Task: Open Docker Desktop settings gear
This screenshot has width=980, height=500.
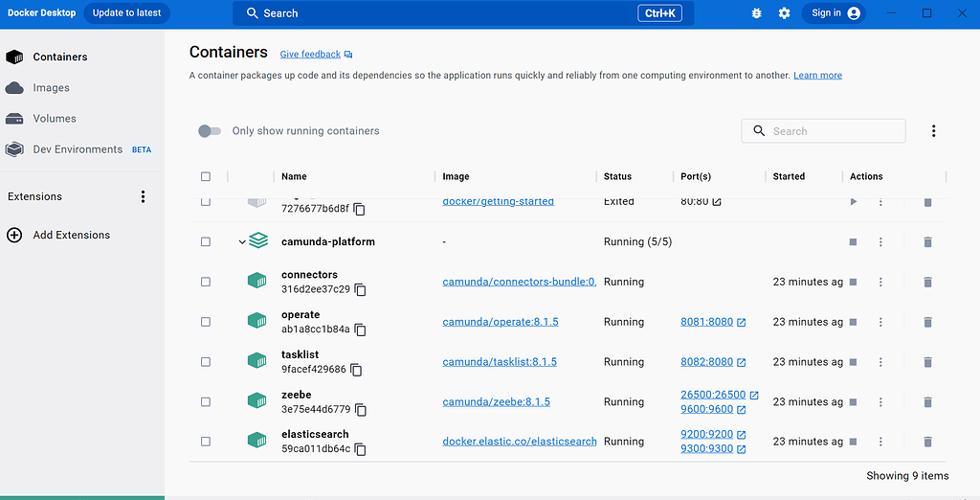Action: tap(785, 13)
